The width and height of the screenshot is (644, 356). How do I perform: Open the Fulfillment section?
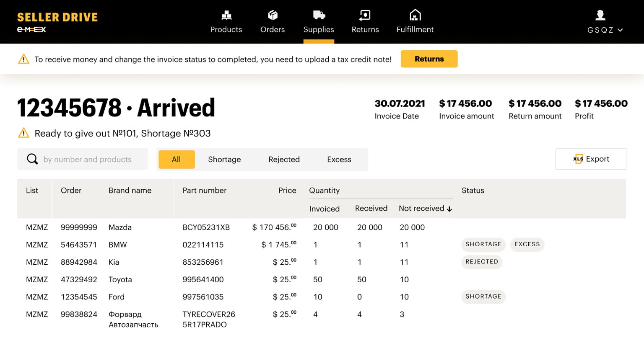pyautogui.click(x=415, y=22)
